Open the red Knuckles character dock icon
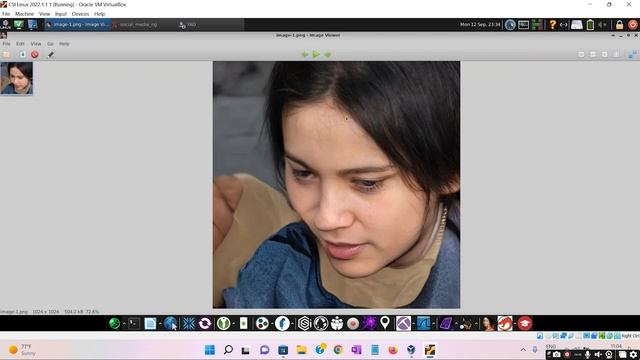 tap(505, 323)
